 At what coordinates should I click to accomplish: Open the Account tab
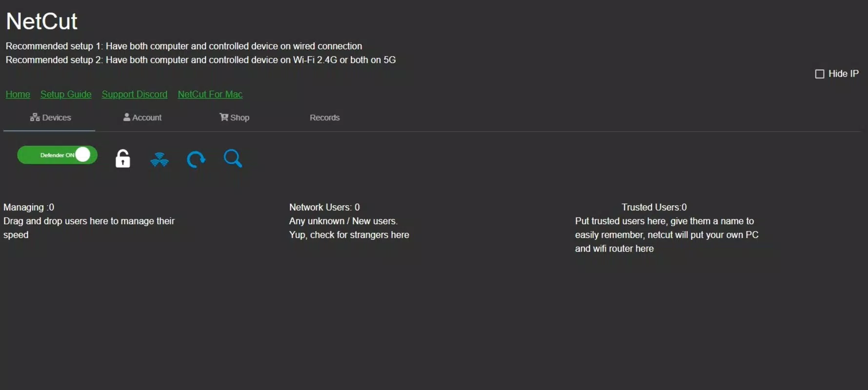point(142,117)
